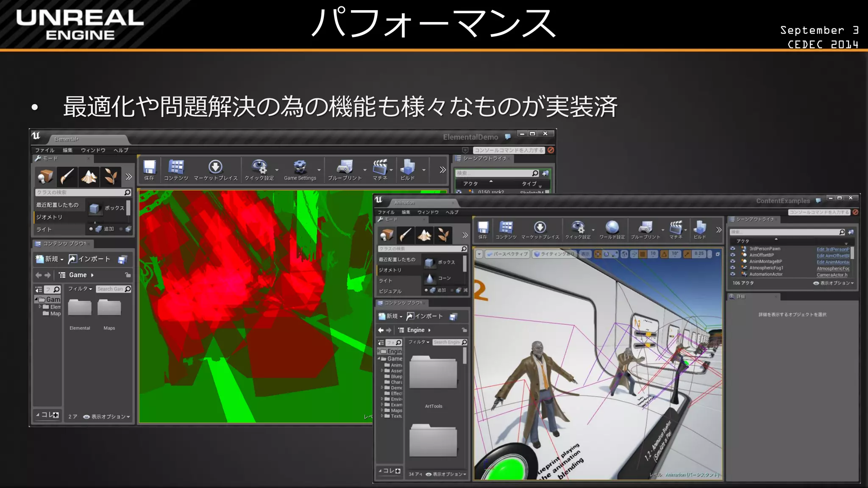Click ElementalDemo outliner search field
Viewport: 868px width, 488px height.
497,173
